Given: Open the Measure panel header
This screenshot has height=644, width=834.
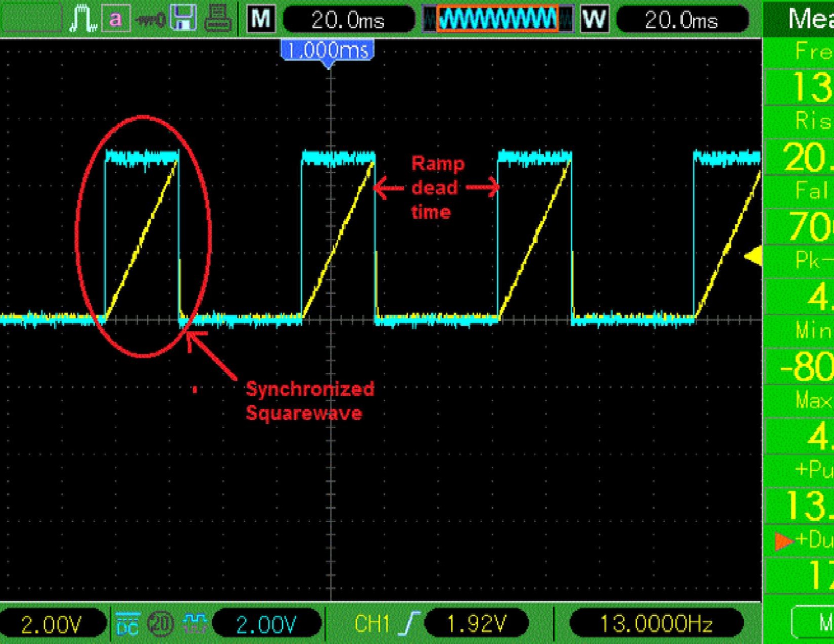Looking at the screenshot, I should [799, 19].
